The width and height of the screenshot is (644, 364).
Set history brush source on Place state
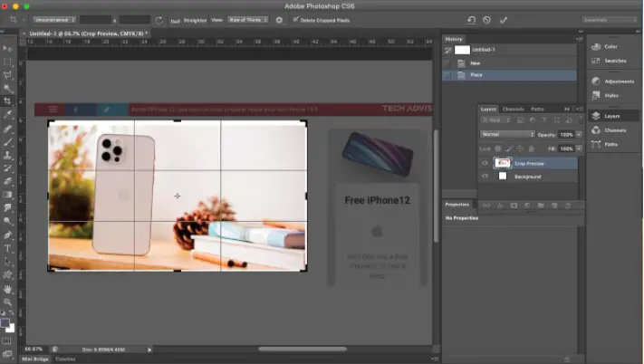pos(447,75)
